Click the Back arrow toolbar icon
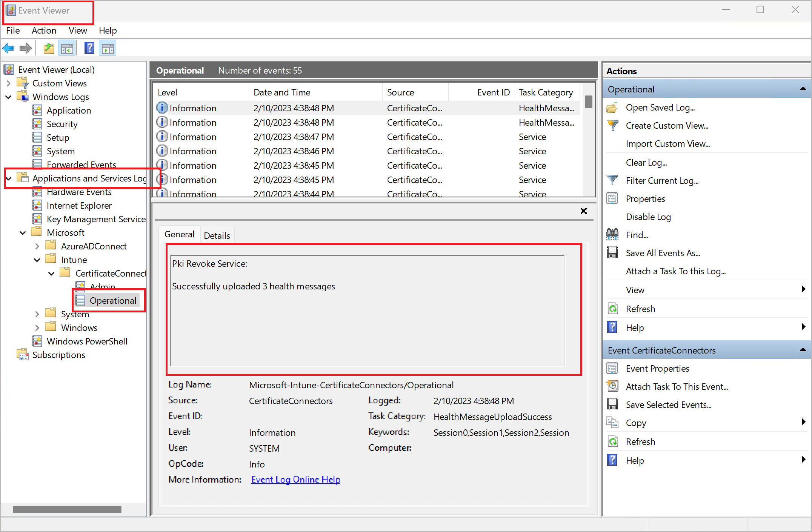The image size is (812, 532). pos(8,48)
